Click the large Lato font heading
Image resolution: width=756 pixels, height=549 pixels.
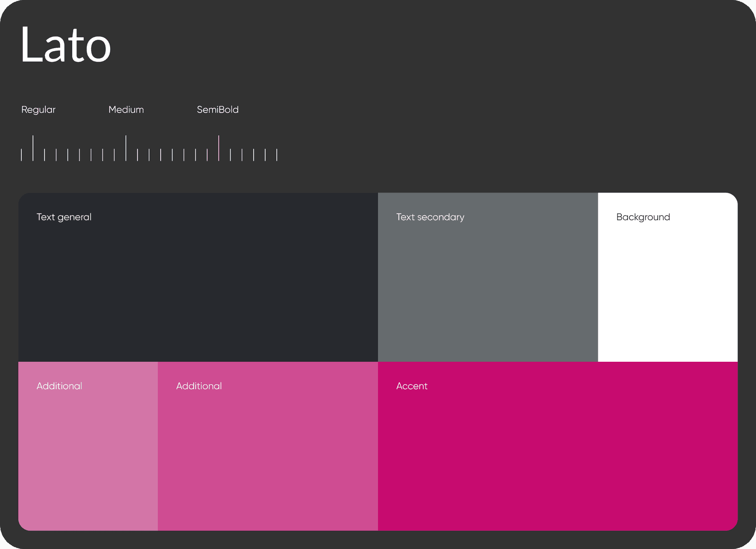click(x=66, y=45)
